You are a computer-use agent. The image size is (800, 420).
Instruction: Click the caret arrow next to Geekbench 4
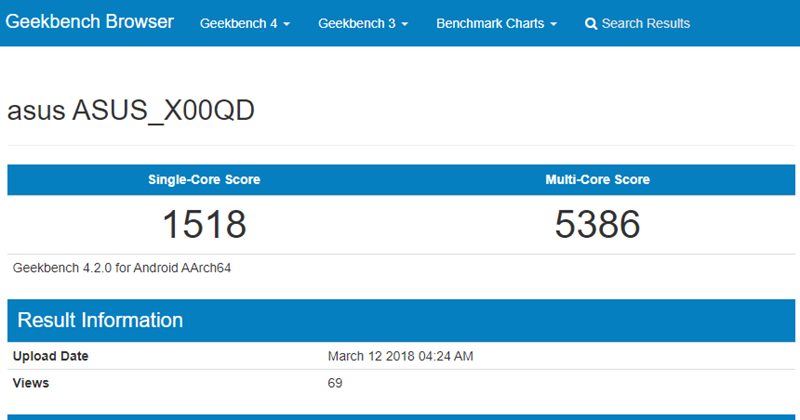pos(287,24)
